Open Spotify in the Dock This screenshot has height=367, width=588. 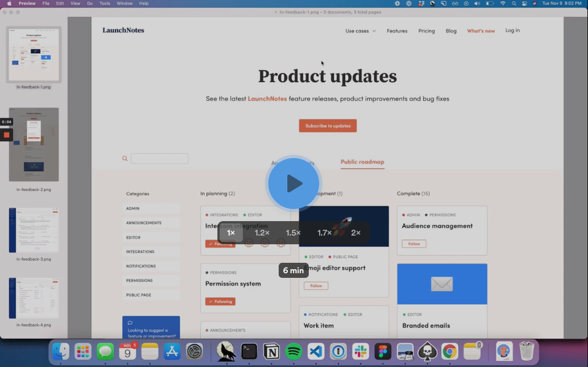point(294,352)
